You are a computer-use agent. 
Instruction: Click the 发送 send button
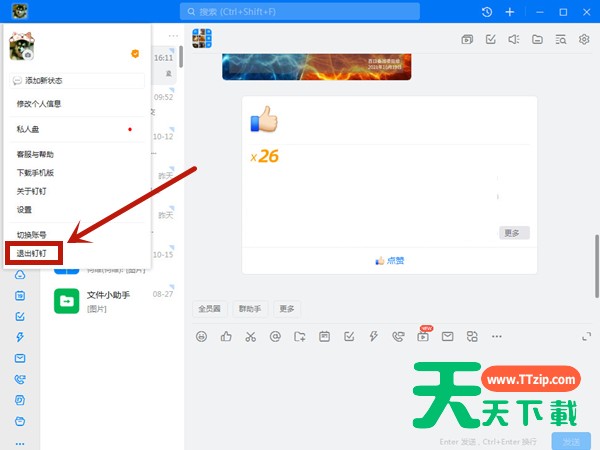coord(571,441)
